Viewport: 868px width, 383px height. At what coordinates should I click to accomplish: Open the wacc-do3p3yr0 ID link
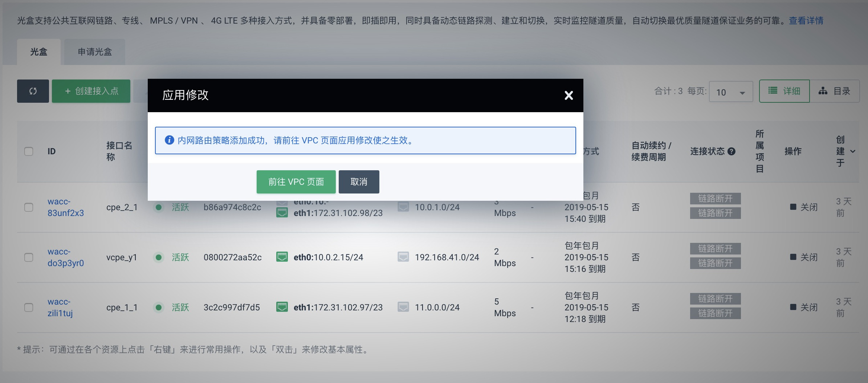click(66, 257)
